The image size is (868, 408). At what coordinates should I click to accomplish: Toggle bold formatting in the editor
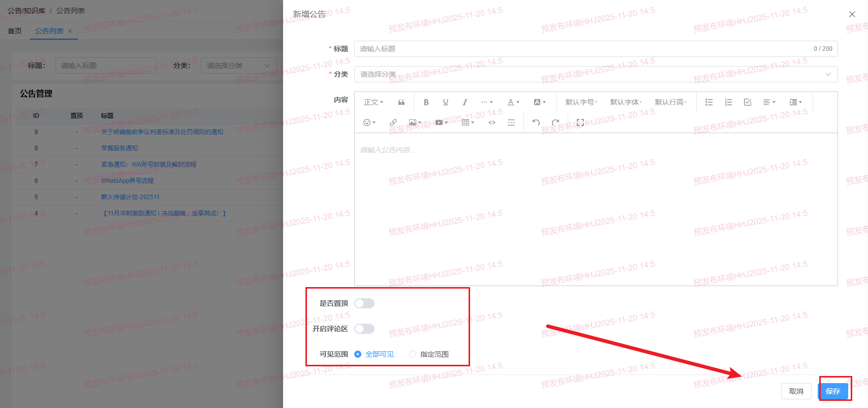(x=426, y=102)
